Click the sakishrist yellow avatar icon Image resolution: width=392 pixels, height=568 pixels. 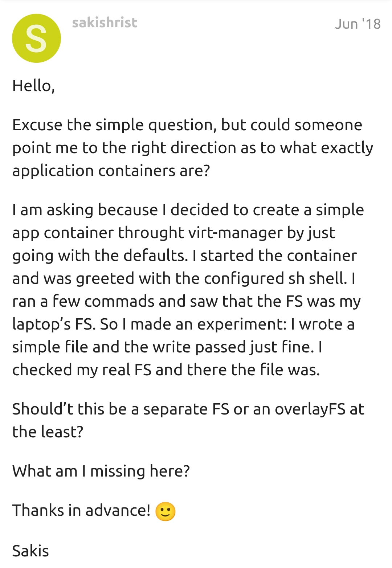coord(36,38)
